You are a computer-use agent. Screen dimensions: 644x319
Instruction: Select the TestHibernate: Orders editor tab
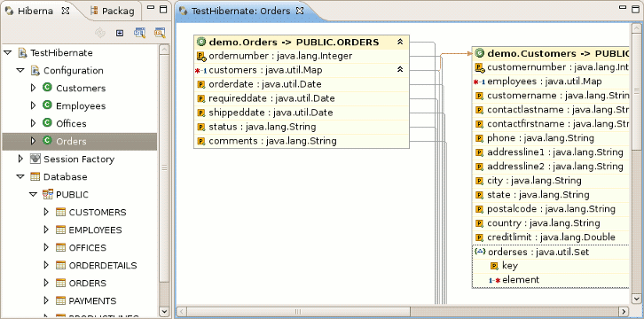pos(242,11)
